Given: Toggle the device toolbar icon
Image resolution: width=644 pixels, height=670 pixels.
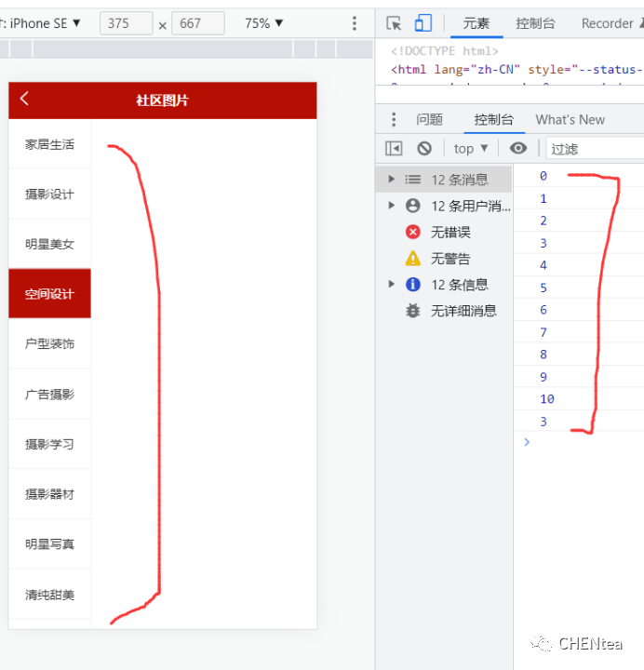Looking at the screenshot, I should tap(423, 23).
